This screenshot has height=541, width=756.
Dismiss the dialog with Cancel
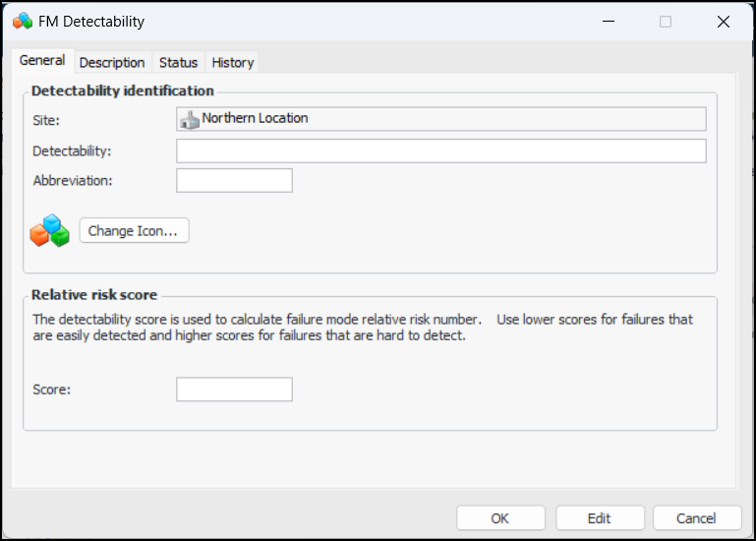coord(696,518)
